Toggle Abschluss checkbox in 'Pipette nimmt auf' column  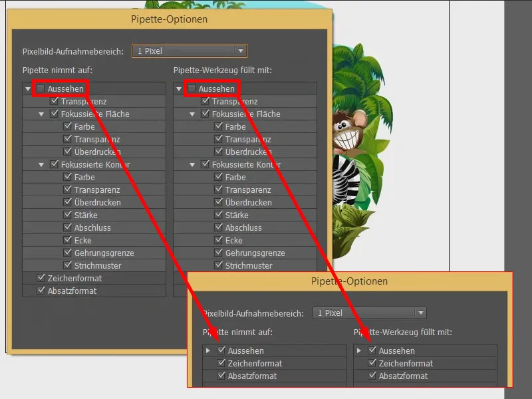pos(68,227)
